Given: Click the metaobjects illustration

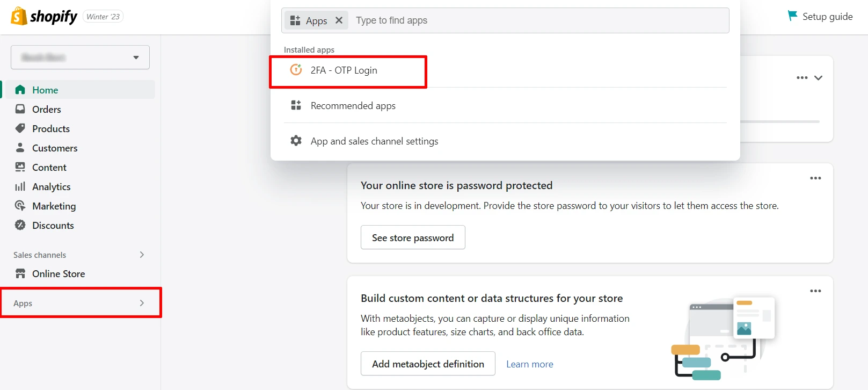Looking at the screenshot, I should click(x=724, y=338).
